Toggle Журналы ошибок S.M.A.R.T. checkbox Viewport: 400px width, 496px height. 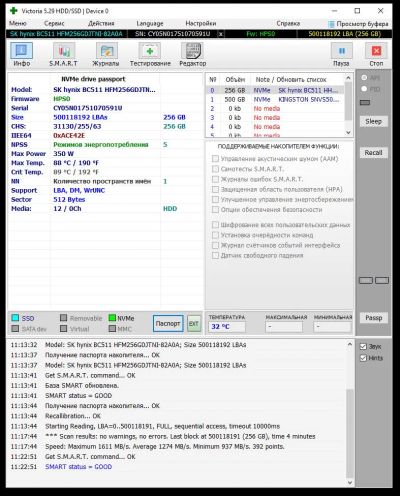tap(215, 179)
